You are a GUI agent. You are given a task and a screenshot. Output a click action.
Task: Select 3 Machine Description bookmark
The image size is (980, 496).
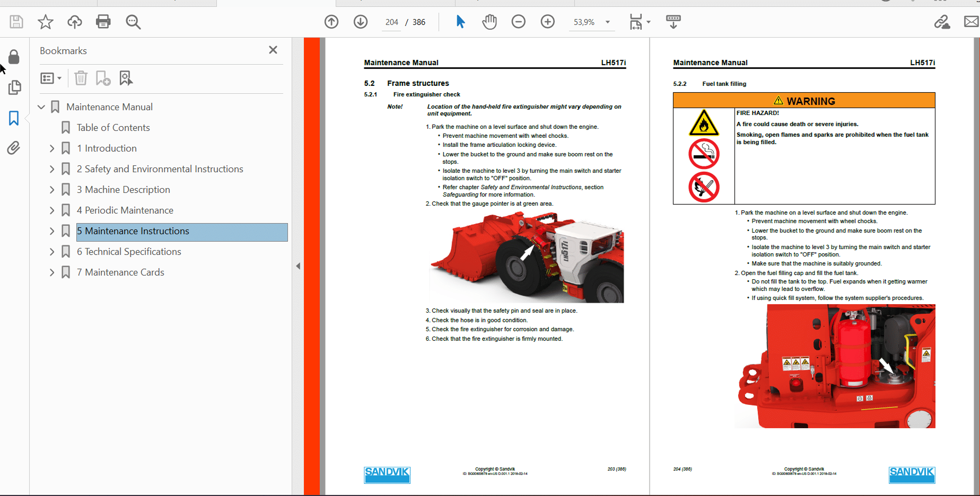point(123,190)
